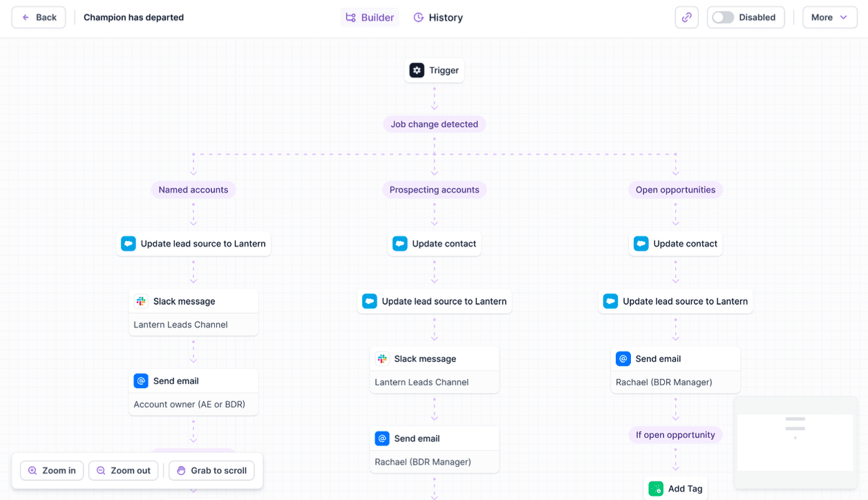
Task: Click the Zoom out button
Action: pyautogui.click(x=123, y=471)
